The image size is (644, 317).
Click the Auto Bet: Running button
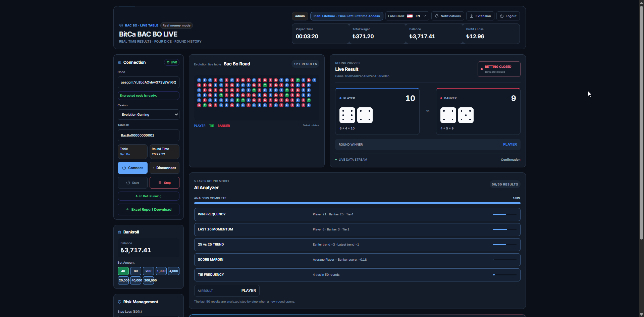click(x=149, y=196)
